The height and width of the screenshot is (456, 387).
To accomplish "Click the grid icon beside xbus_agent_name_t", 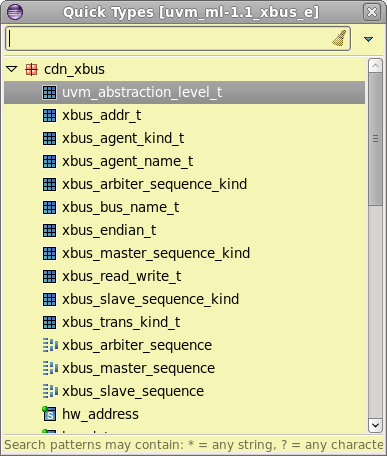I will [49, 161].
